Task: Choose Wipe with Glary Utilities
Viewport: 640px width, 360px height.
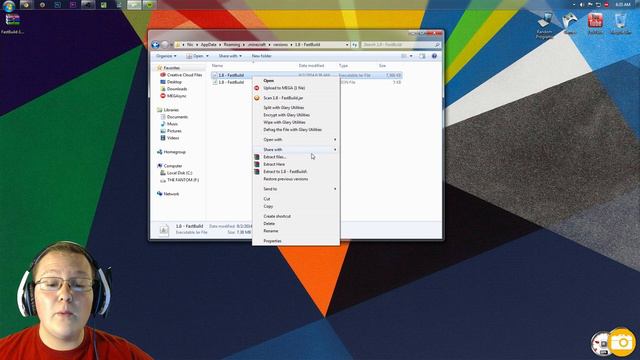Action: [x=296, y=122]
